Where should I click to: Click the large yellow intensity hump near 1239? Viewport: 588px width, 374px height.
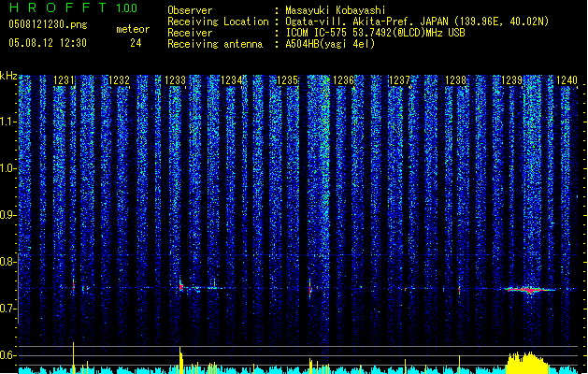click(x=528, y=363)
